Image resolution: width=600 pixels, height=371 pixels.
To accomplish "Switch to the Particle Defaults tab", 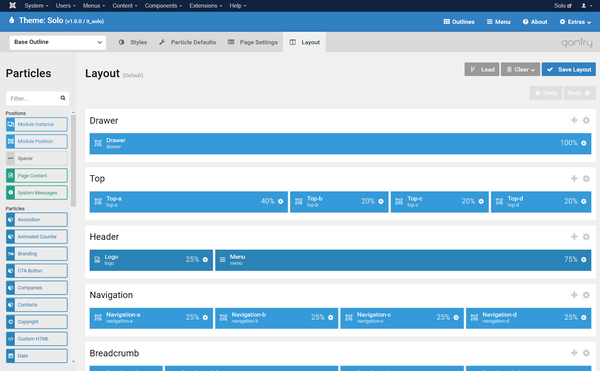I will pos(188,42).
